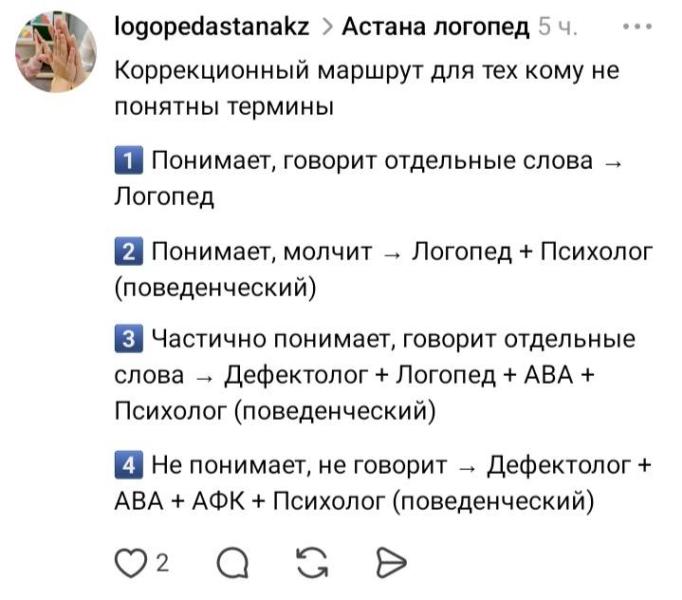Repost using the circular arrows icon
The width and height of the screenshot is (682, 600).
[310, 565]
